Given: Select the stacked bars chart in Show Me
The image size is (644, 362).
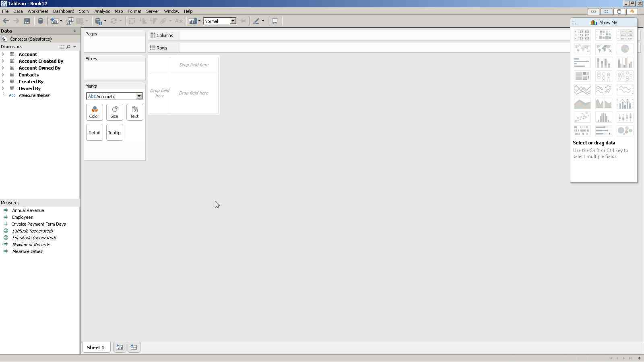Looking at the screenshot, I should [x=603, y=62].
